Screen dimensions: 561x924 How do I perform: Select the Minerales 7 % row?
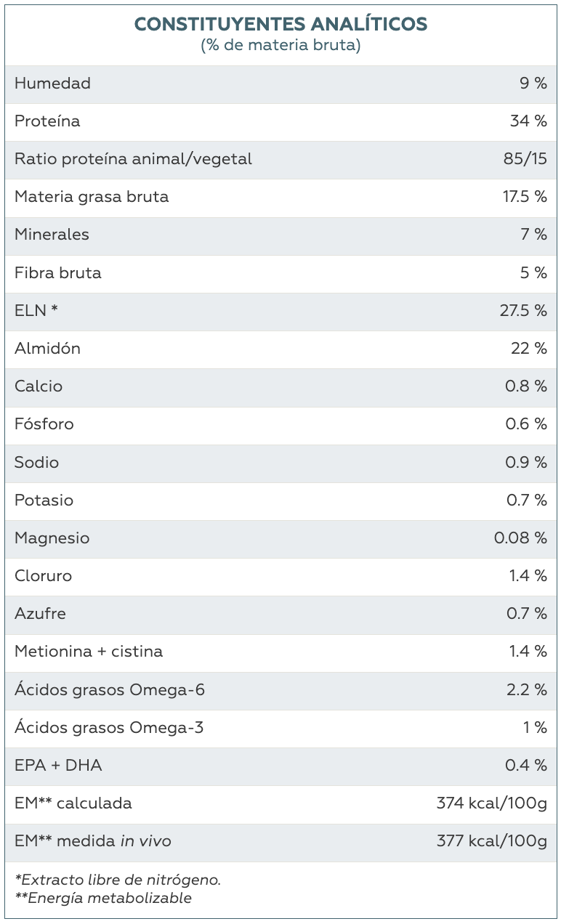[280, 235]
